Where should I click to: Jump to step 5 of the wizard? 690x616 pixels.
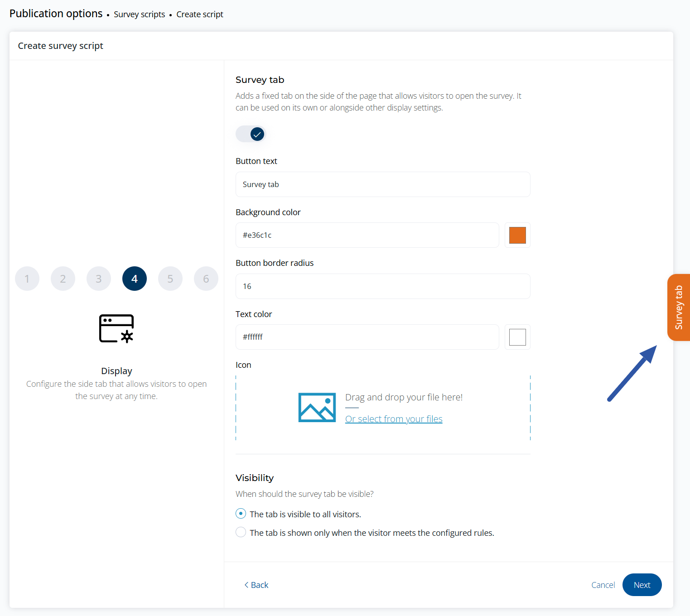(170, 279)
